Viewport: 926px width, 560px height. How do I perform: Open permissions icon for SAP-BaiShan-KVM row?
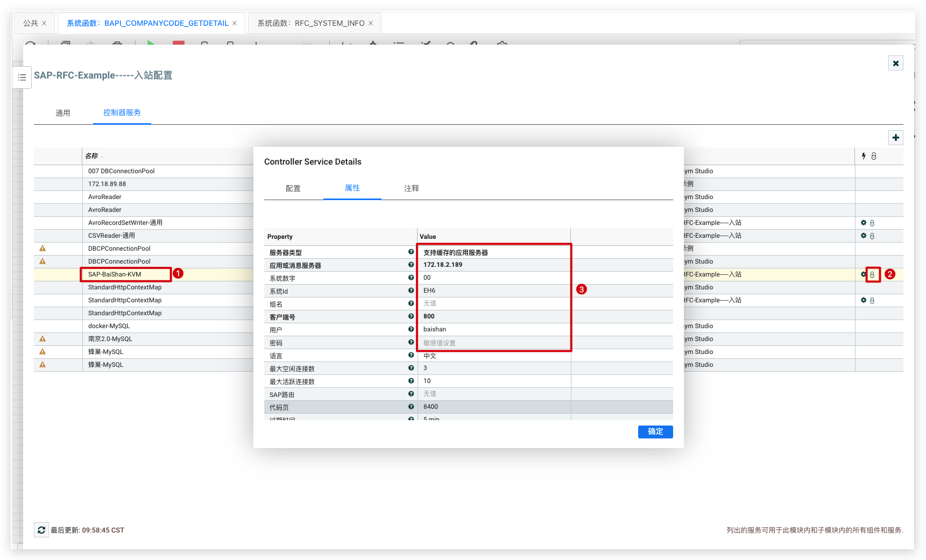872,274
